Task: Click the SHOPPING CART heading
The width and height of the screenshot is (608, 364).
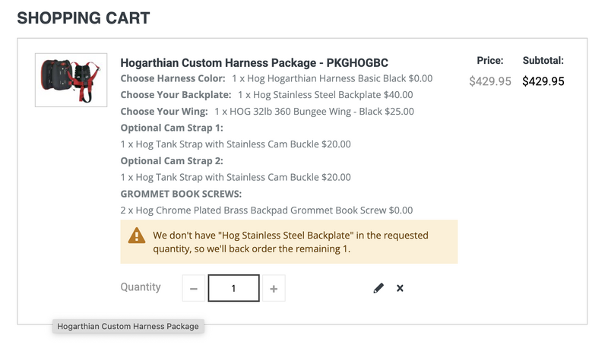Action: [x=84, y=17]
